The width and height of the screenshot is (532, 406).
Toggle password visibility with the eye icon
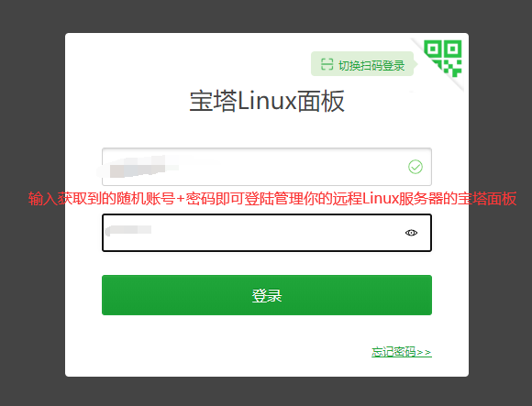click(411, 233)
